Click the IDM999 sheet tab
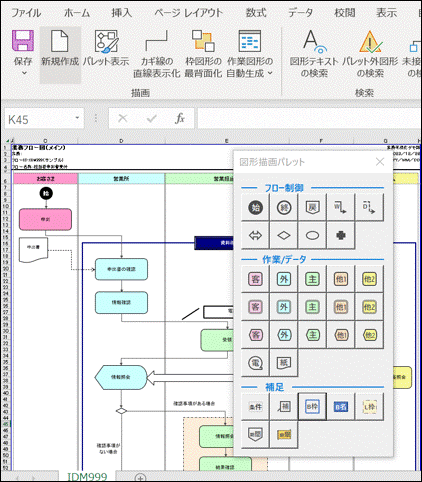 tap(87, 477)
